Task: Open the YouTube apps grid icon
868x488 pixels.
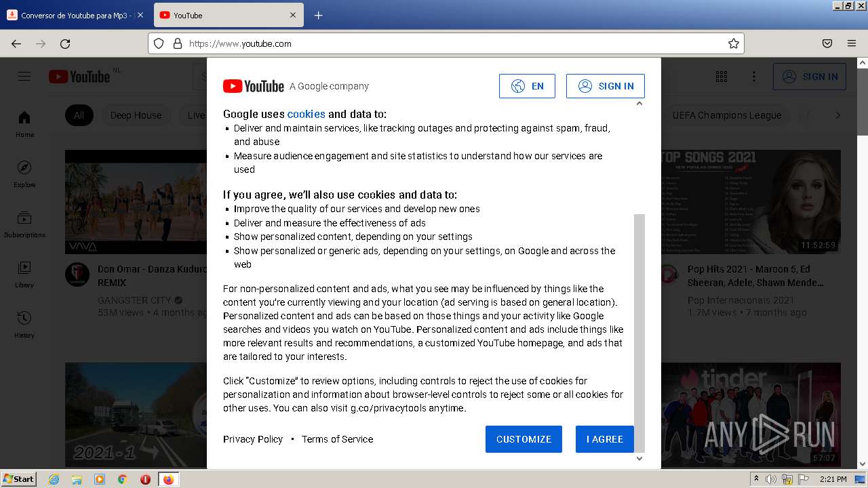Action: 722,77
